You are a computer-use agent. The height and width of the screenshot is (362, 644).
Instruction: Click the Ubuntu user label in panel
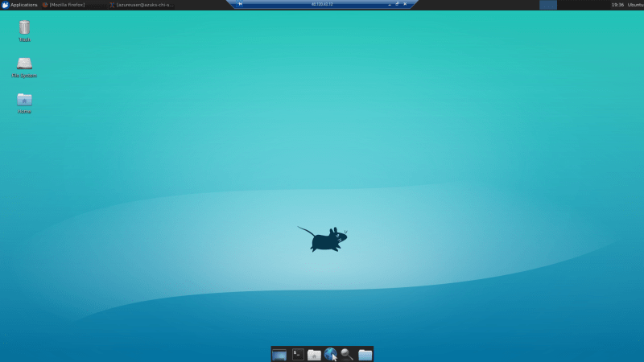(635, 5)
